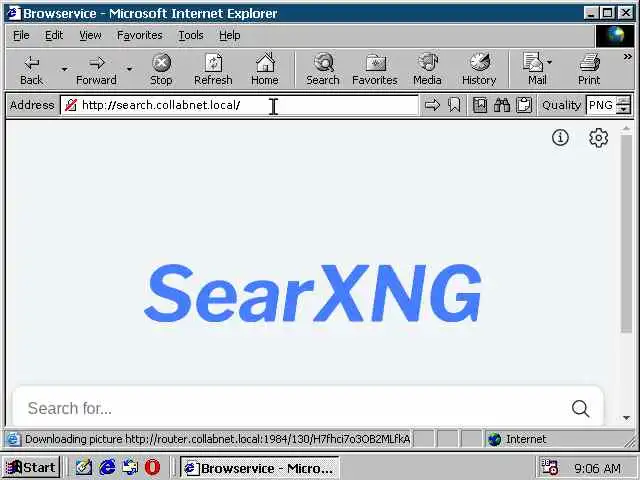Click the Go arrow next to address bar
This screenshot has height=480, width=640.
click(x=432, y=105)
